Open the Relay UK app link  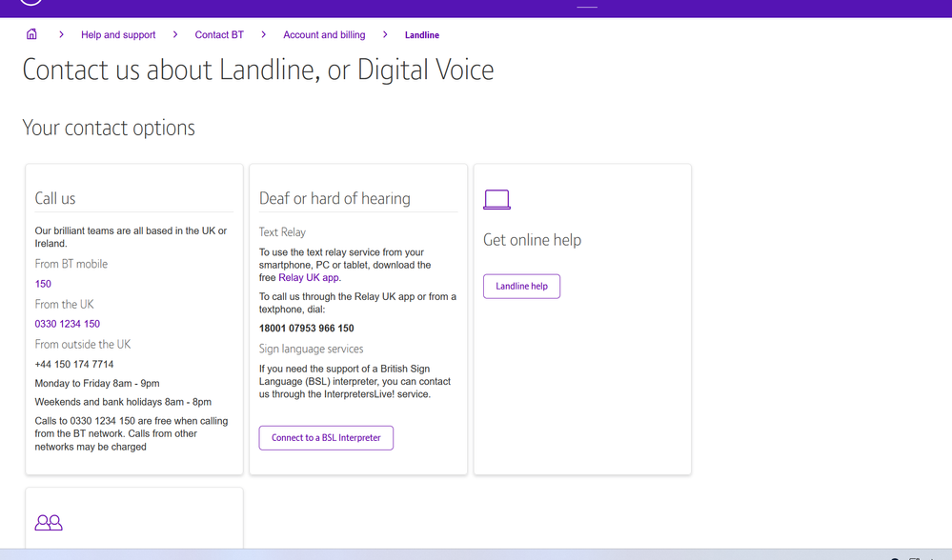tap(309, 278)
